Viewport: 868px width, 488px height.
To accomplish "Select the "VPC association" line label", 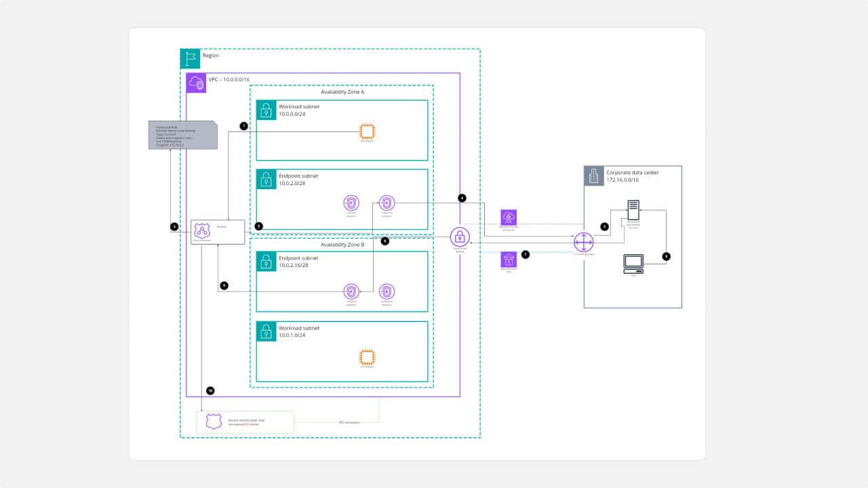I will click(x=349, y=422).
